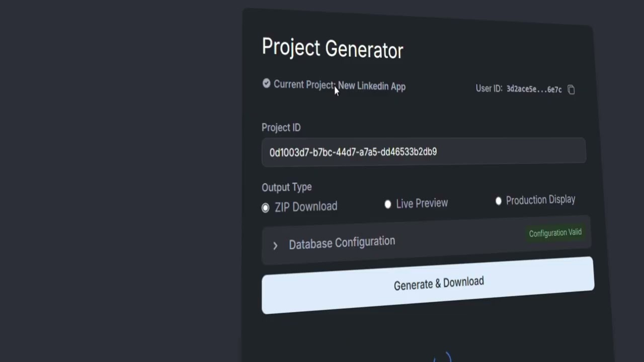The height and width of the screenshot is (362, 644).
Task: Click the Generate & Download button
Action: tap(428, 285)
